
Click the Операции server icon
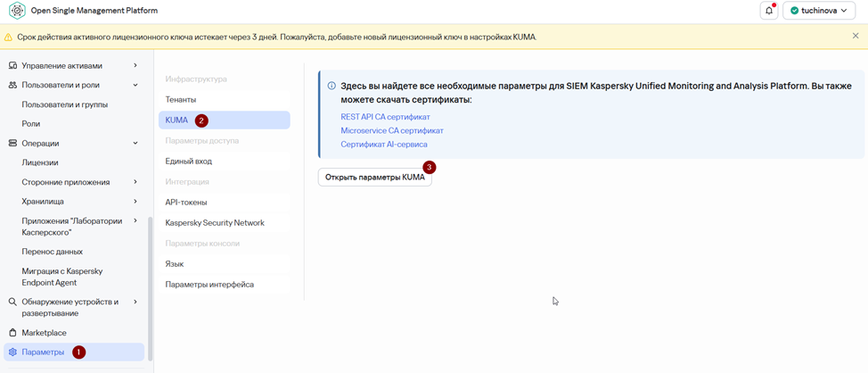coord(12,143)
